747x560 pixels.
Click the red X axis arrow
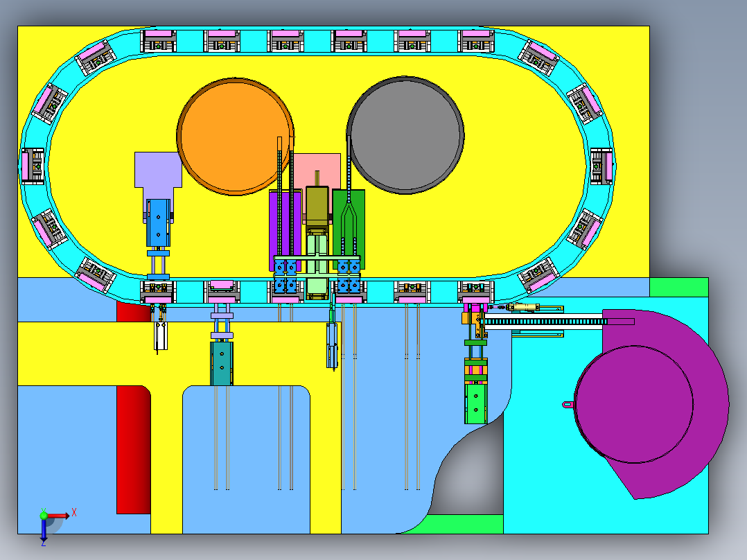tap(58, 516)
